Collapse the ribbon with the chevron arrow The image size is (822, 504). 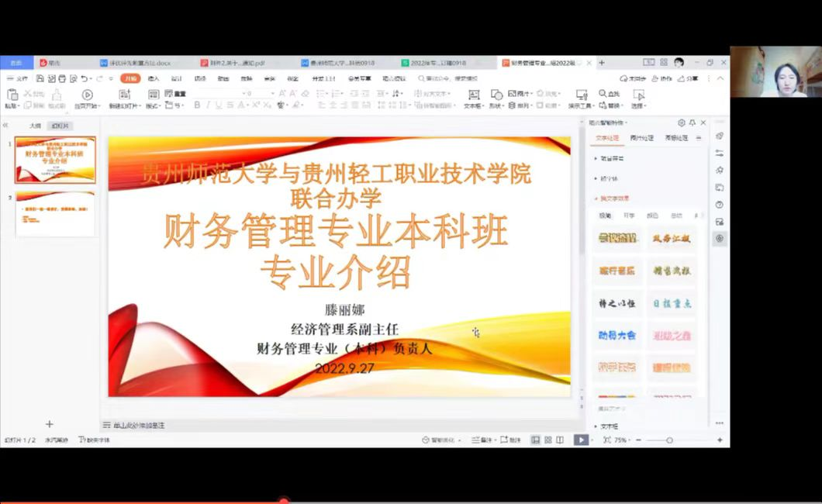coord(720,78)
